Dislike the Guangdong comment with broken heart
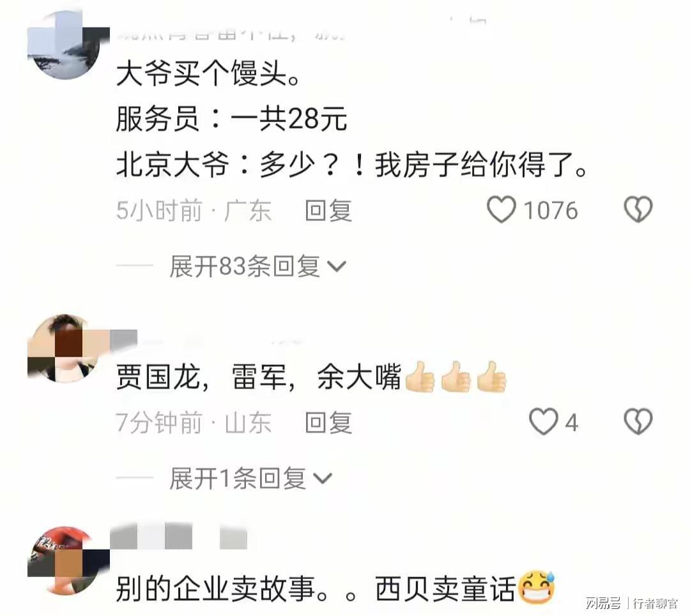 coord(638,210)
